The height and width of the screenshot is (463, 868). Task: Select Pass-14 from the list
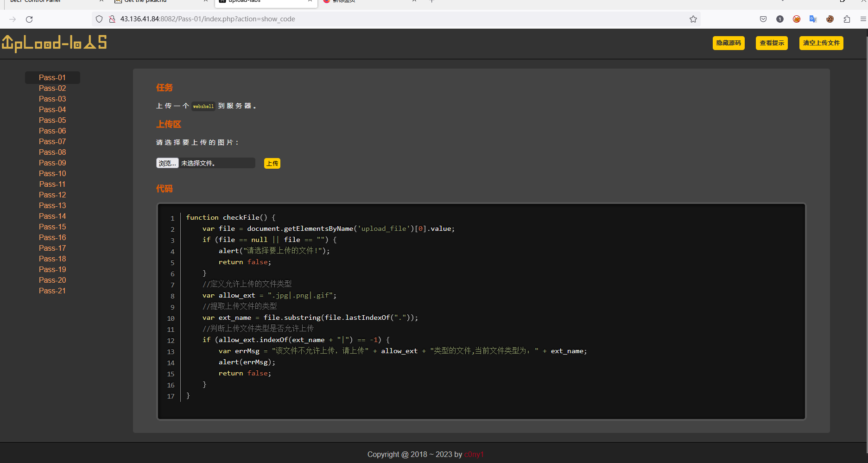pos(52,216)
